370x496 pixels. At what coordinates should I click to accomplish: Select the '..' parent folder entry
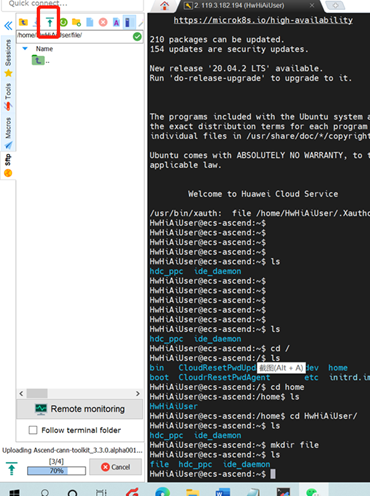[41, 61]
